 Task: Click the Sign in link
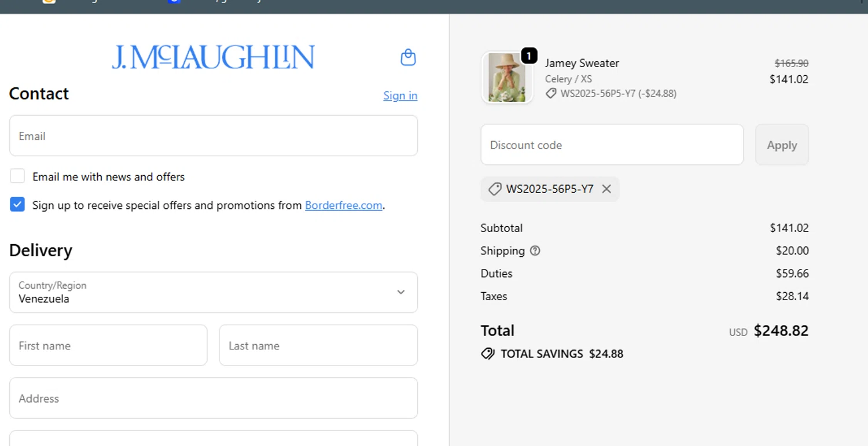400,95
